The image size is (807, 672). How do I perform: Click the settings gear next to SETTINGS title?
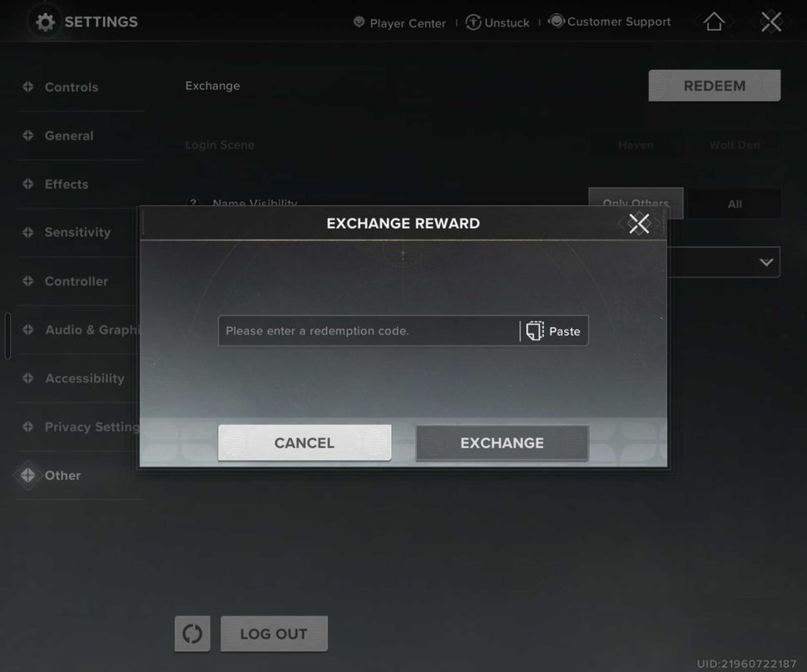pyautogui.click(x=46, y=21)
